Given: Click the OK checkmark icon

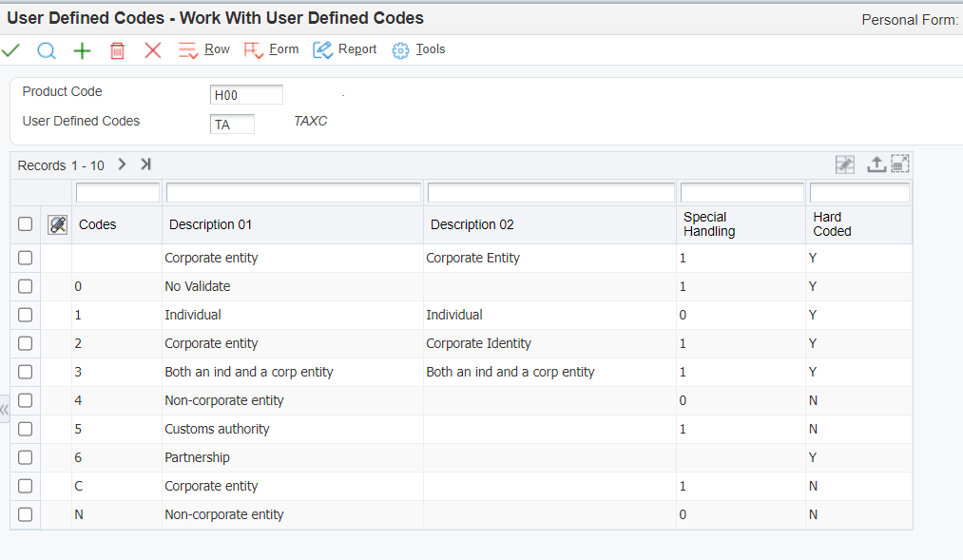Looking at the screenshot, I should 10,49.
